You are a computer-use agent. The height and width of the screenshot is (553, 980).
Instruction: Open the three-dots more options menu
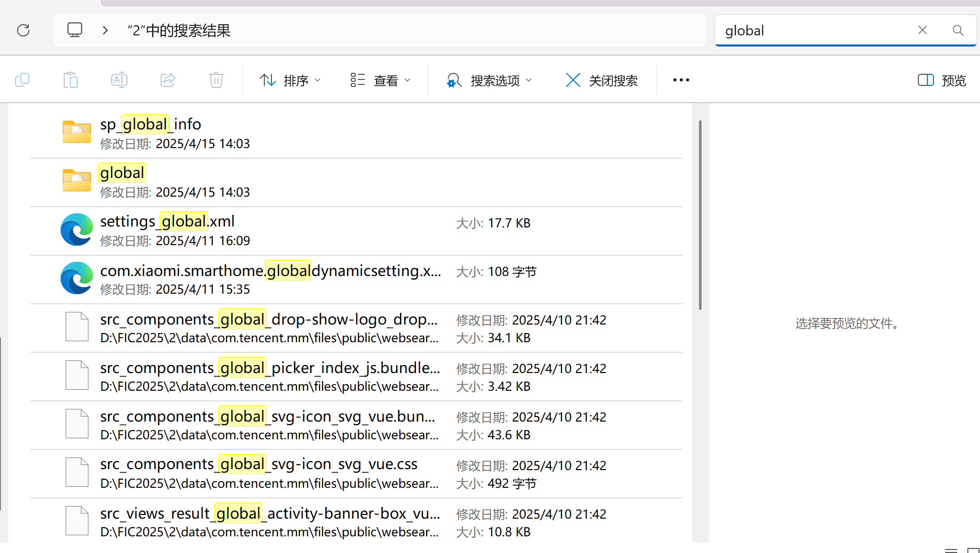point(681,80)
